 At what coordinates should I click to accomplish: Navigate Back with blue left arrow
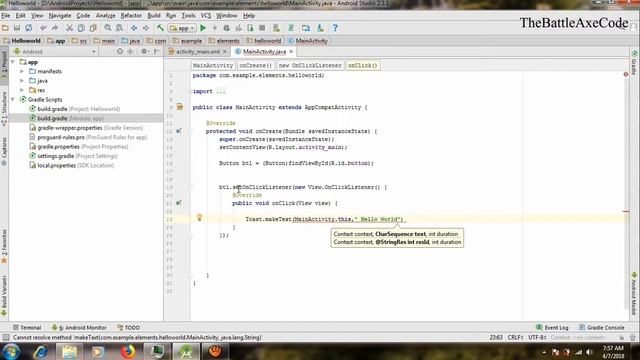(x=134, y=28)
